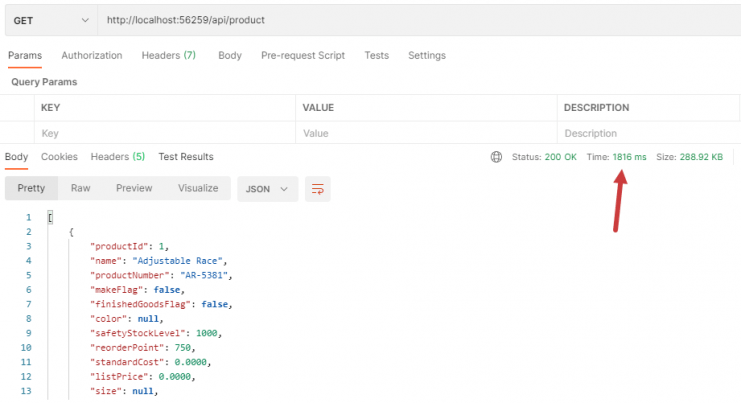
Task: Show the response Headers (5) tab
Action: pyautogui.click(x=118, y=157)
